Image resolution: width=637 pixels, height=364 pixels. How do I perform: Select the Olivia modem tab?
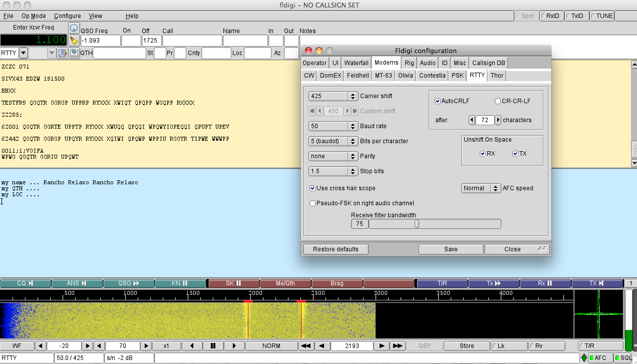[406, 76]
